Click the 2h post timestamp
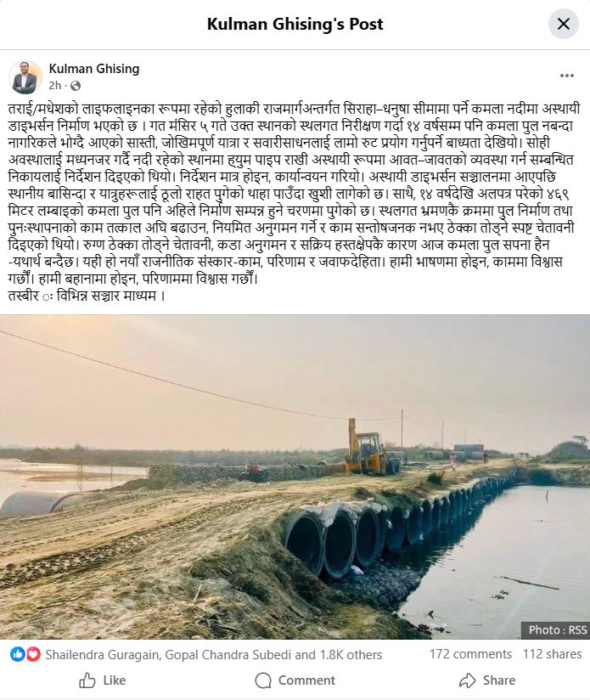 point(55,85)
